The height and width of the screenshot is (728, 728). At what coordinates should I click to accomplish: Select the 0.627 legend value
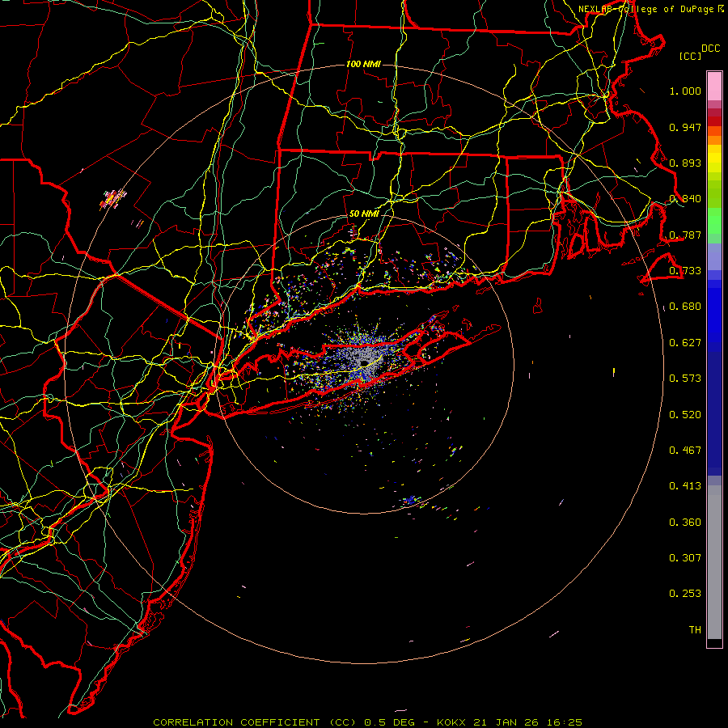[x=685, y=343]
